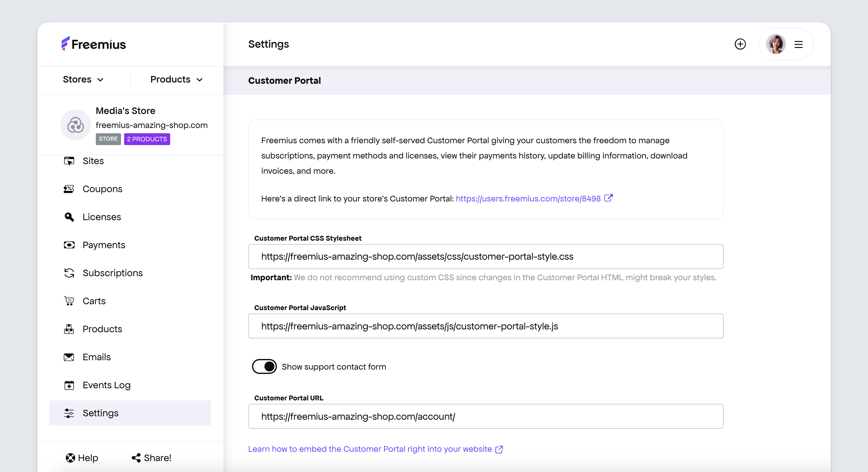Focus the Customer Portal JavaScript field
This screenshot has height=472, width=868.
point(486,326)
